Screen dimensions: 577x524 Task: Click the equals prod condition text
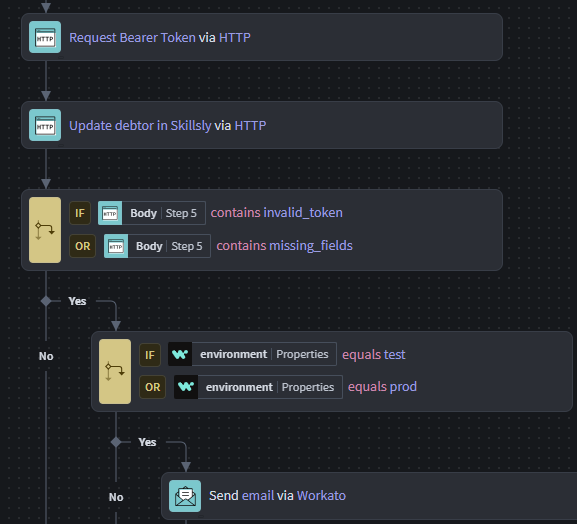point(382,387)
